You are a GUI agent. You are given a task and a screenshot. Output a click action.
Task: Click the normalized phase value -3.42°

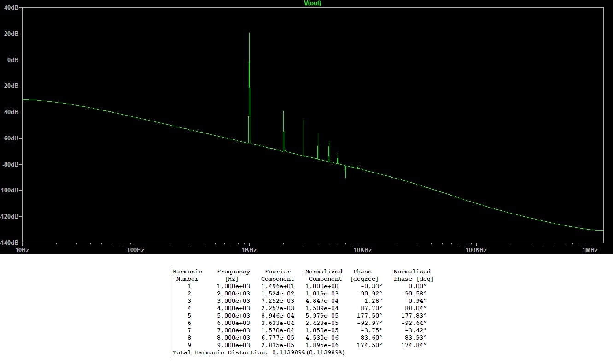(415, 330)
